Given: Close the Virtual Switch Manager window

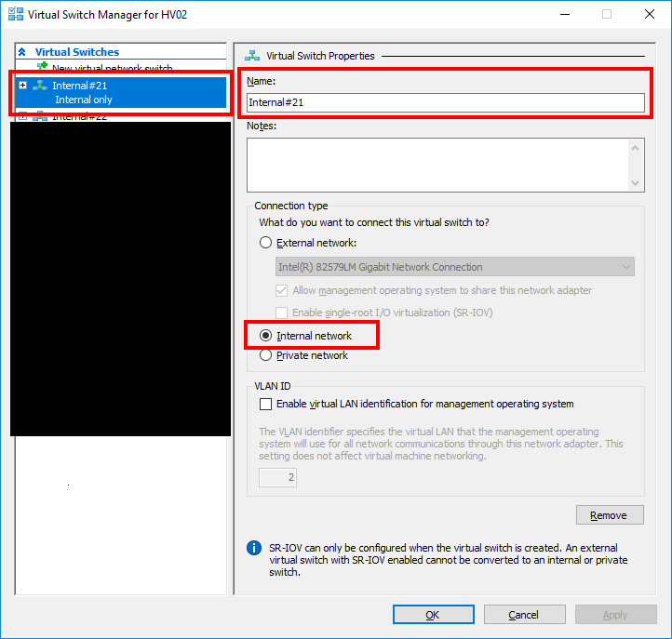Looking at the screenshot, I should tap(650, 14).
